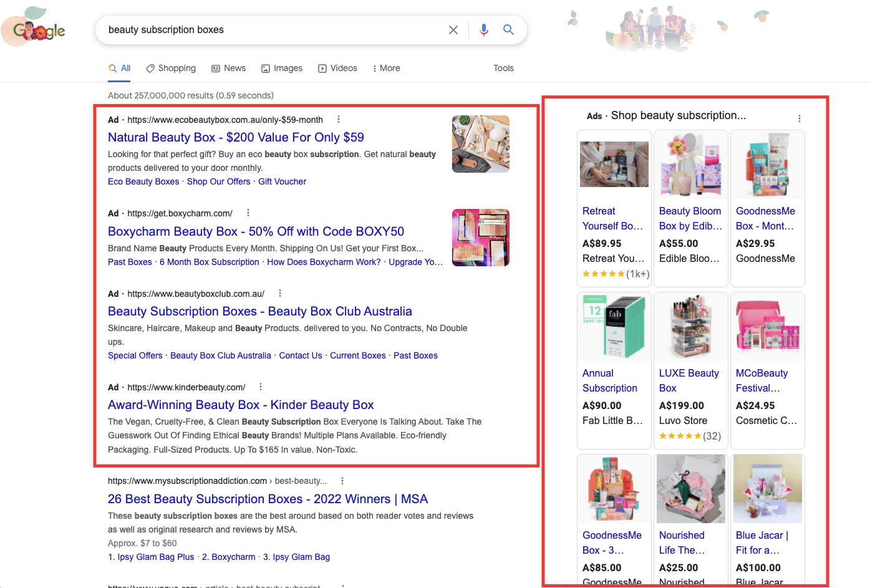
Task: Open How Does Boxycharm Work link
Action: tap(324, 262)
